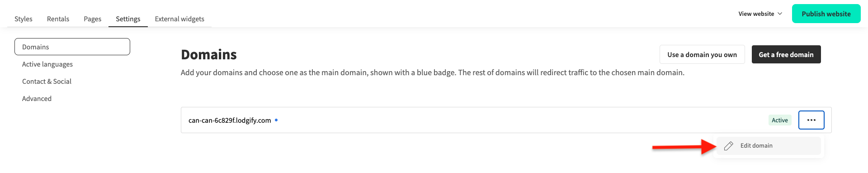Click Use a domain you own

702,54
